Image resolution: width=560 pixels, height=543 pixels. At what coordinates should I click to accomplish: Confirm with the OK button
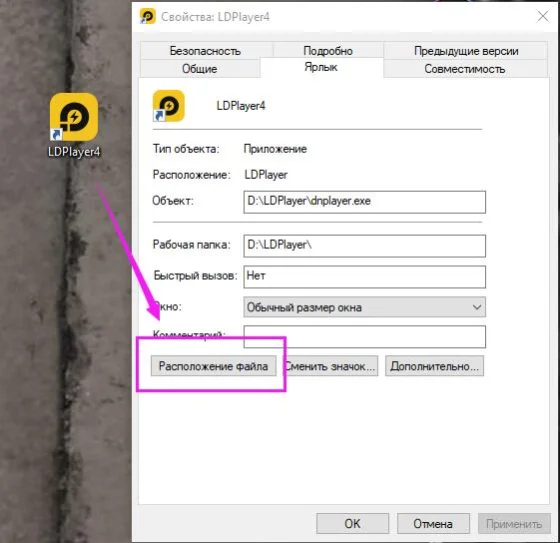click(352, 524)
